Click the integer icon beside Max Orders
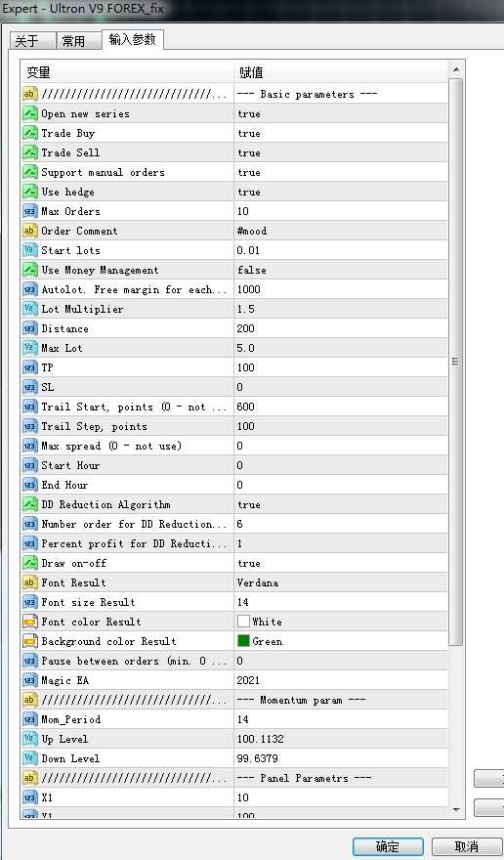 pos(29,211)
